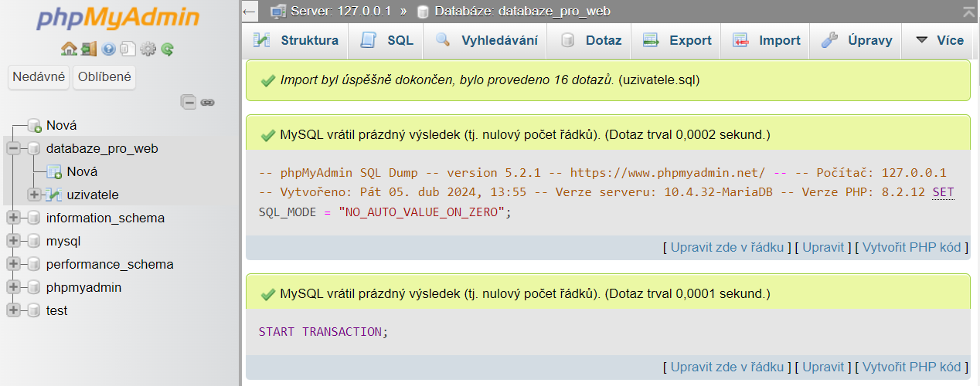Expand the mysql database node

point(13,241)
